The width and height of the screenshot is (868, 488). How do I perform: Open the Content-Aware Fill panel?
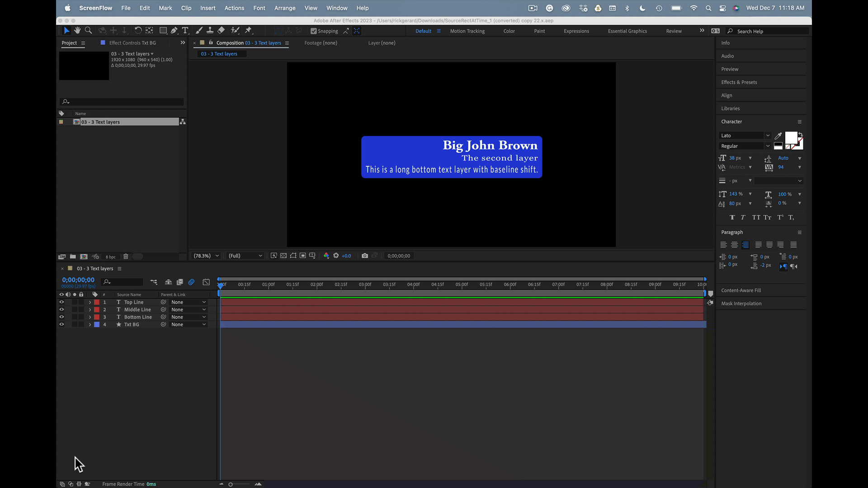tap(741, 291)
